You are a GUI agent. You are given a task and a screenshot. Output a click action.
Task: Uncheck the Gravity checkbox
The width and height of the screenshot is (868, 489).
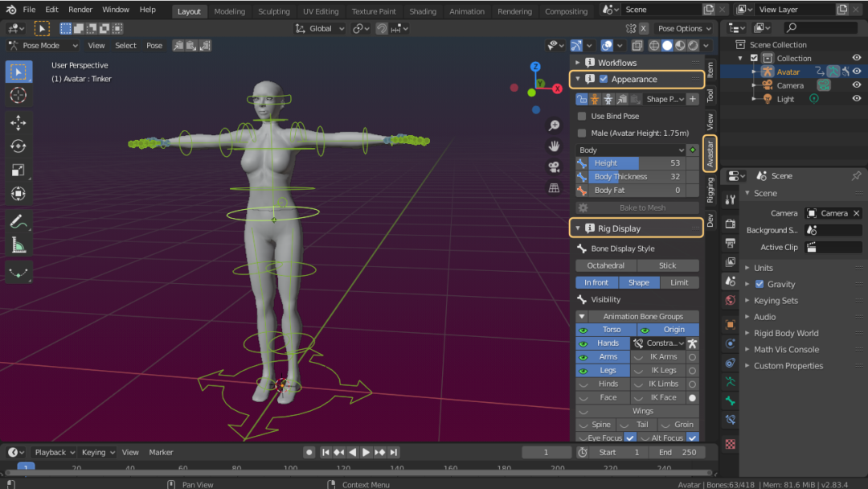[x=759, y=284]
